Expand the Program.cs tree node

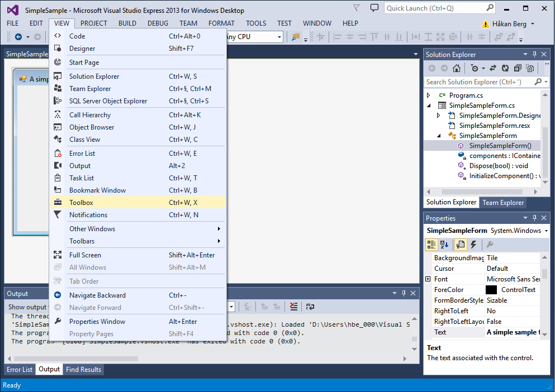tap(428, 95)
